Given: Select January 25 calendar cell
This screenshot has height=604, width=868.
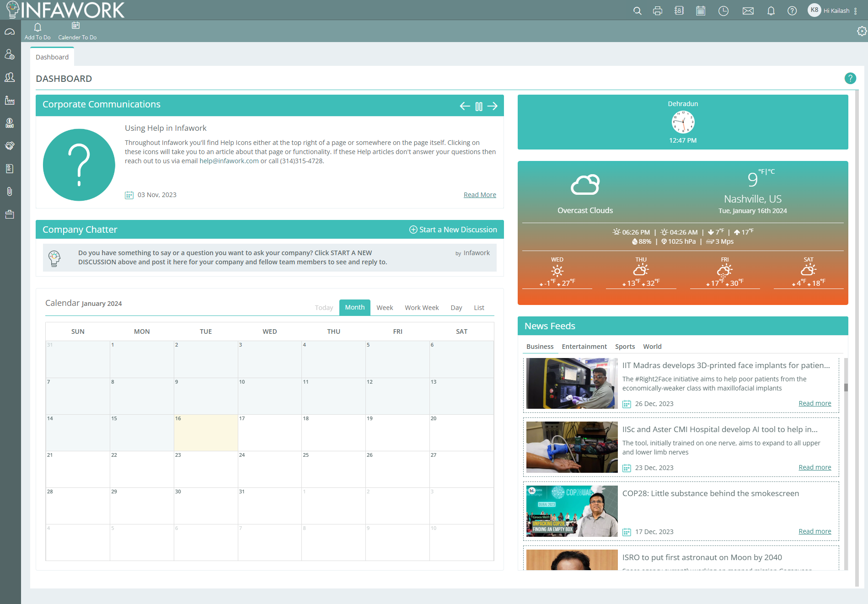Looking at the screenshot, I should click(x=333, y=469).
